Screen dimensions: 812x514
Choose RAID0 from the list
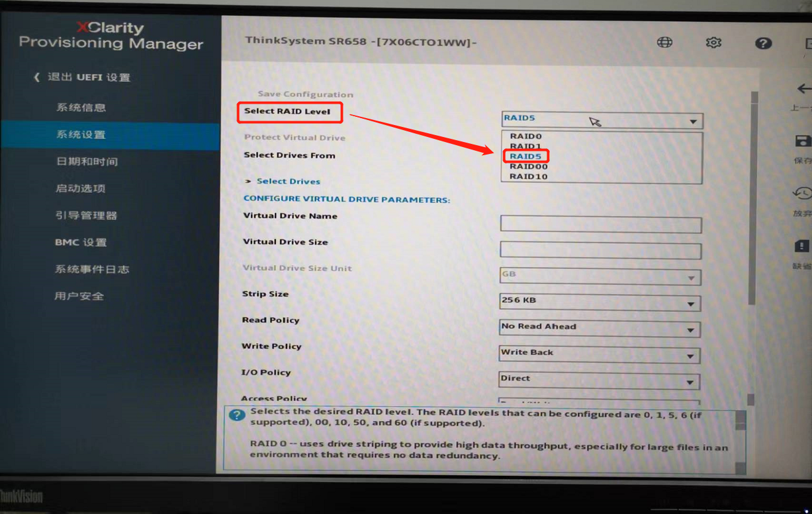click(x=526, y=136)
